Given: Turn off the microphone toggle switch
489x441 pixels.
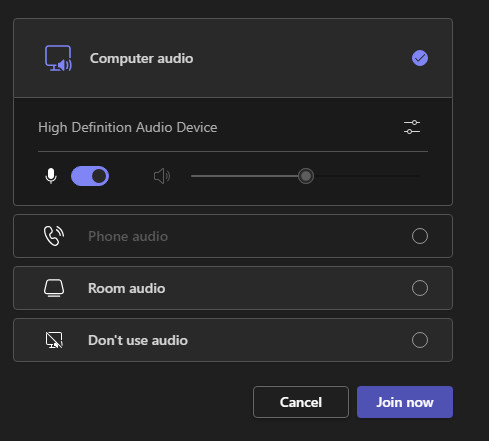Looking at the screenshot, I should 90,176.
